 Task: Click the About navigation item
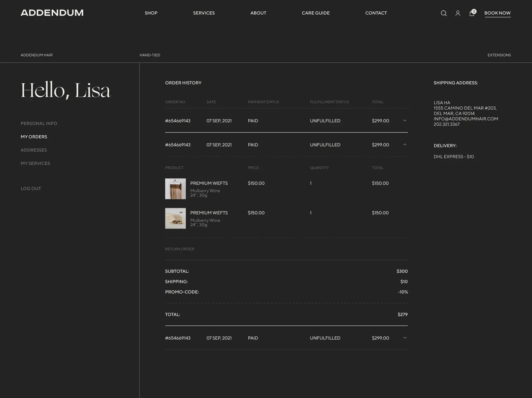[258, 13]
